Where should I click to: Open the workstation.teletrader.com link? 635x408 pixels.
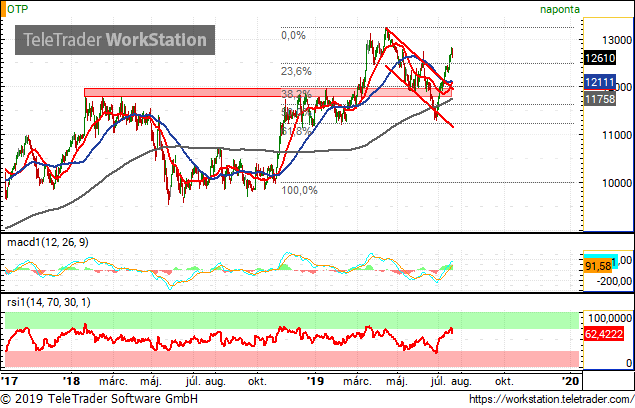[x=552, y=399]
